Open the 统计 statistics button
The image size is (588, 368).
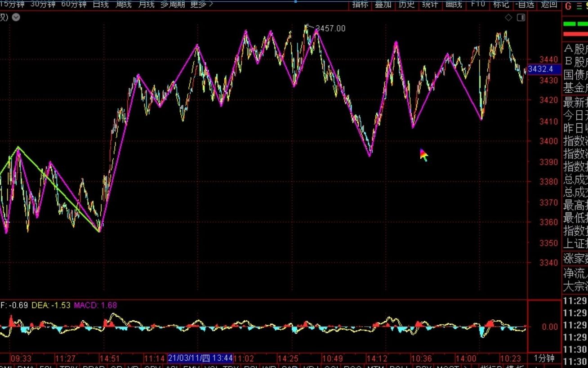[x=430, y=4]
